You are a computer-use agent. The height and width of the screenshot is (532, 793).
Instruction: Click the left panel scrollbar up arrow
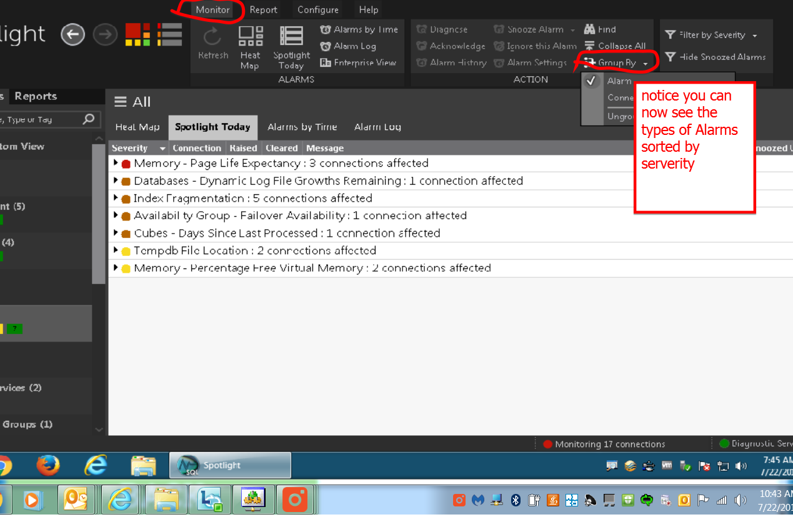[99, 138]
